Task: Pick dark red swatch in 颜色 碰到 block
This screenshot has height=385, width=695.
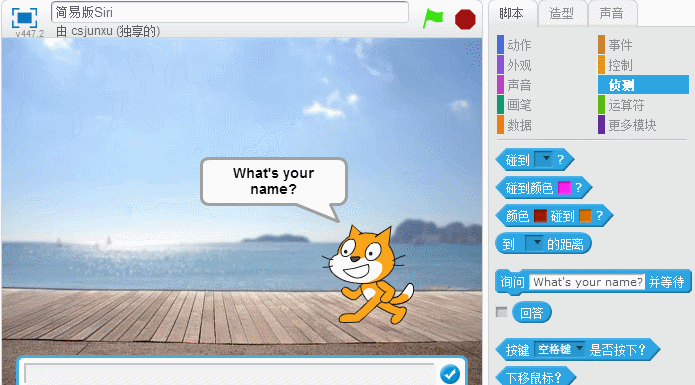Action: point(540,216)
